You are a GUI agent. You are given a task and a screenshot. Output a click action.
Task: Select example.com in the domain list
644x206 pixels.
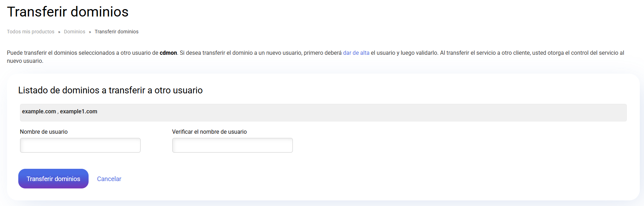click(x=39, y=112)
